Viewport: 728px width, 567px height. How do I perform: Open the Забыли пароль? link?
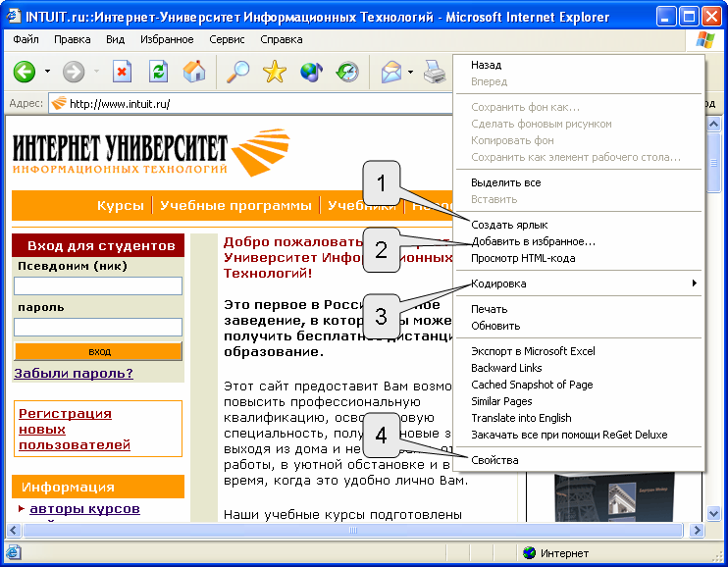pyautogui.click(x=74, y=373)
